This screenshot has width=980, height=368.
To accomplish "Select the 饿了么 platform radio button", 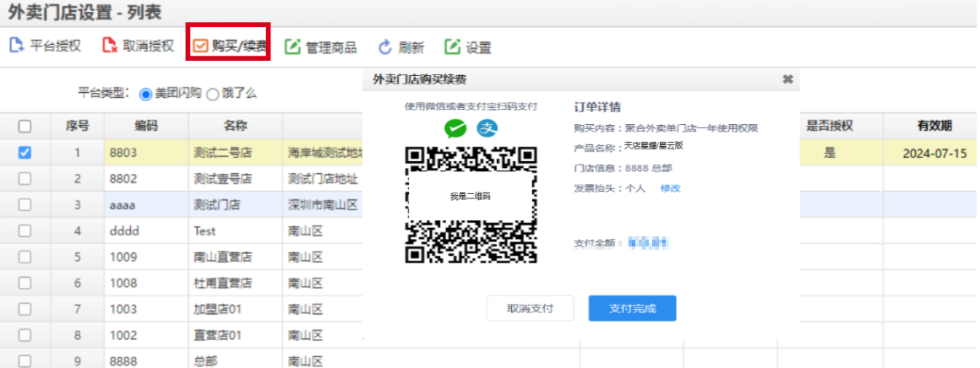I will [x=213, y=95].
